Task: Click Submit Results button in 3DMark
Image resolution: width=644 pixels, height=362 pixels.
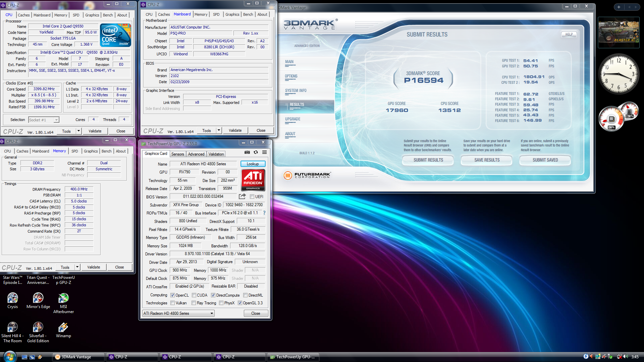Action: 428,160
